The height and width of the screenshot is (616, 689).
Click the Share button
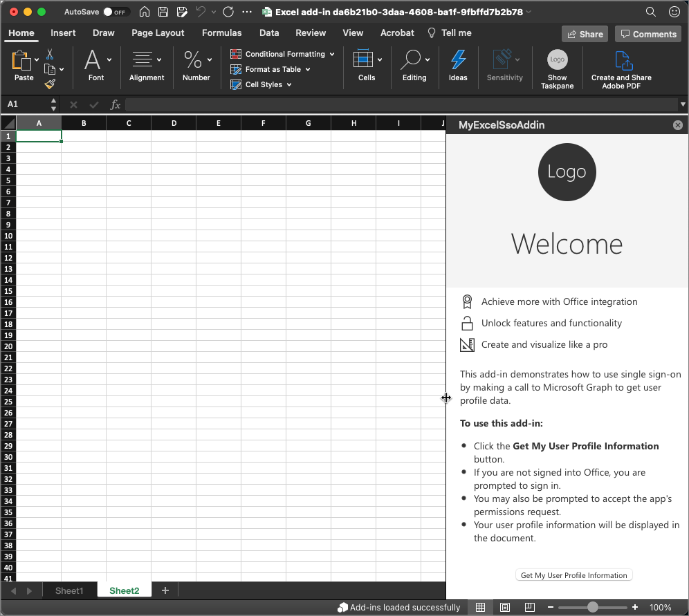pos(585,35)
